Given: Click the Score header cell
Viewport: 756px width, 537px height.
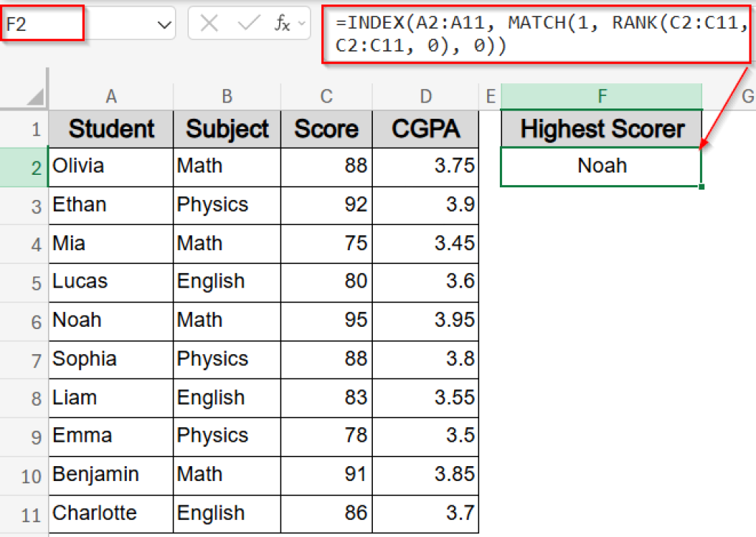Looking at the screenshot, I should click(326, 129).
